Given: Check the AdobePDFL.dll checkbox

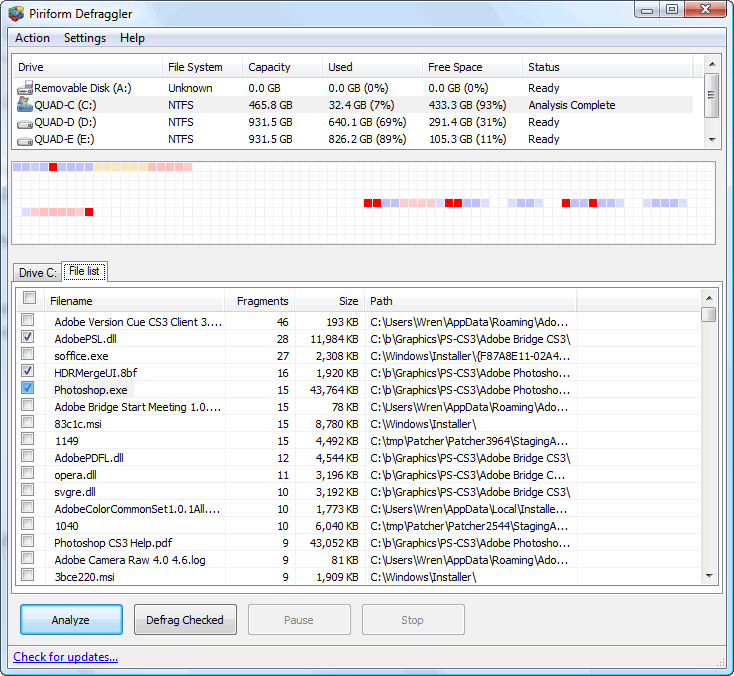Looking at the screenshot, I should pyautogui.click(x=28, y=456).
